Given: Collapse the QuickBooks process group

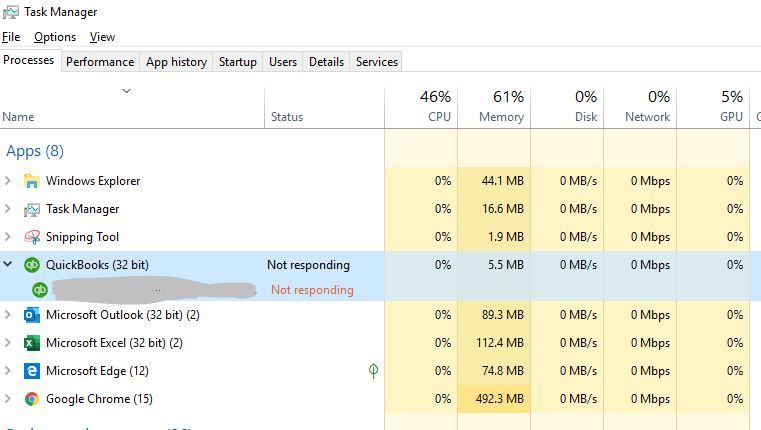Looking at the screenshot, I should (x=8, y=265).
